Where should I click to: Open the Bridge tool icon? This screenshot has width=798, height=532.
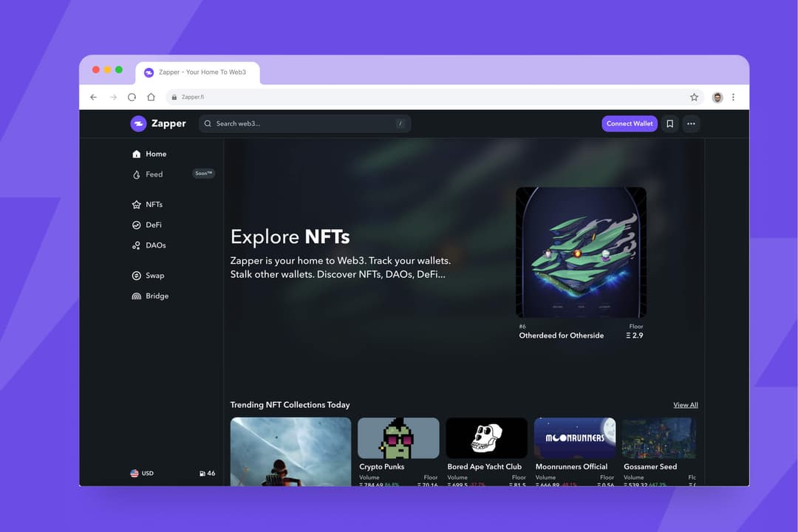137,296
